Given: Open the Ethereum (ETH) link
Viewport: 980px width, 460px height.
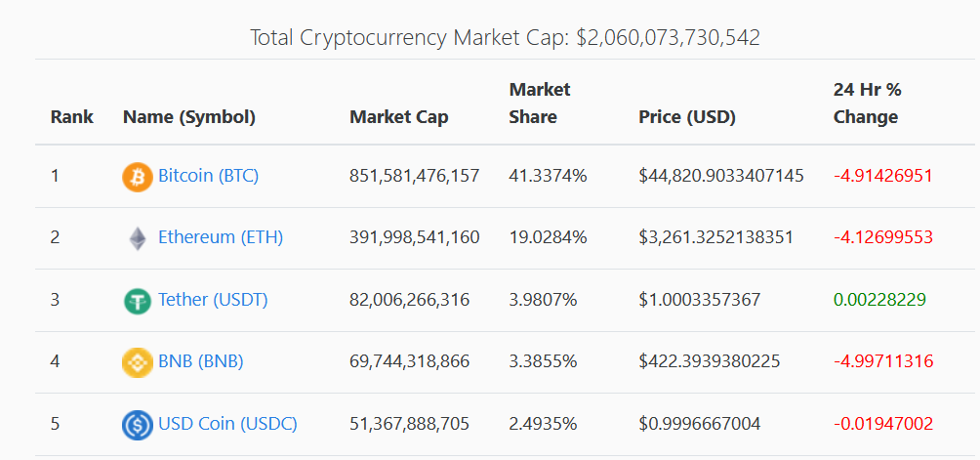Looking at the screenshot, I should click(x=221, y=237).
